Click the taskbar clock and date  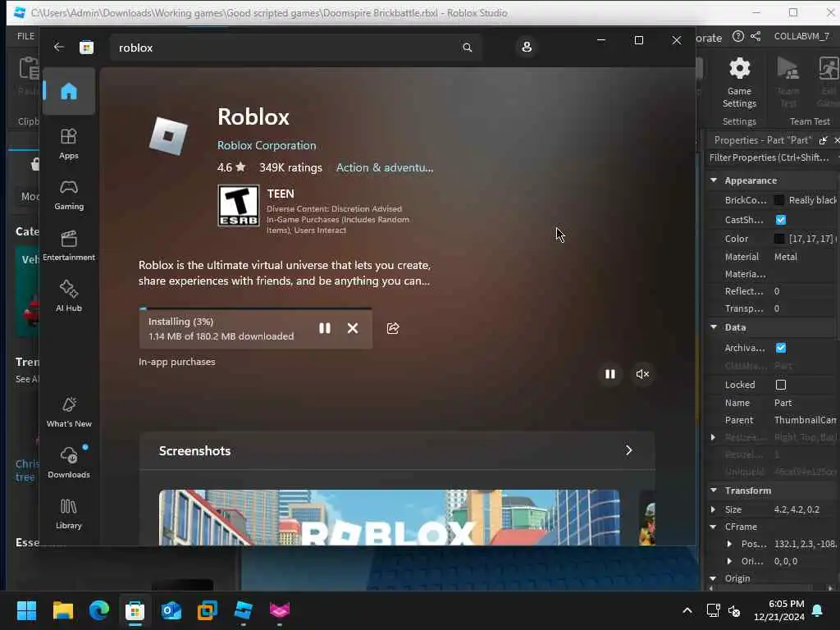click(779, 610)
